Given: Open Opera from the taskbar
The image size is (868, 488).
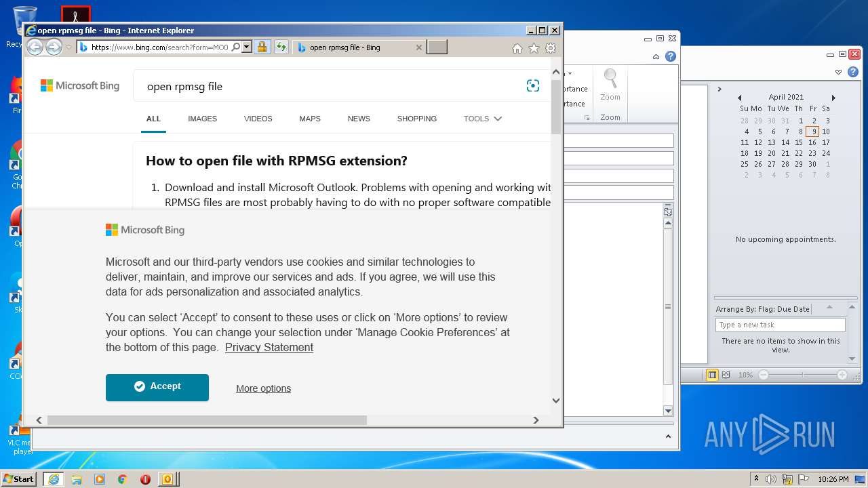Looking at the screenshot, I should (145, 479).
